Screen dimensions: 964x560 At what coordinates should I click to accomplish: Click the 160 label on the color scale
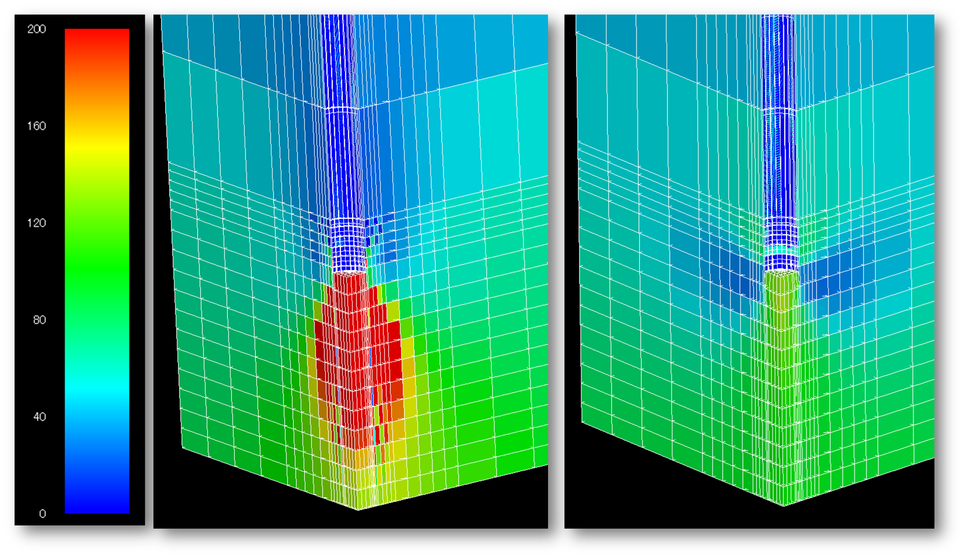point(36,126)
